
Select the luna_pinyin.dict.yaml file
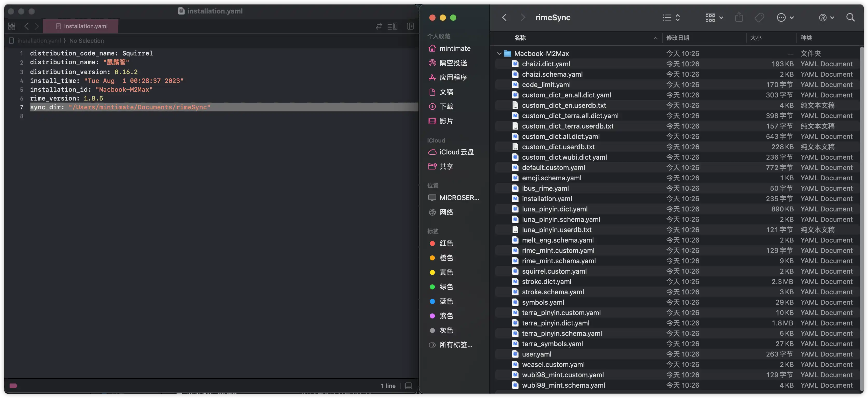pos(677,209)
